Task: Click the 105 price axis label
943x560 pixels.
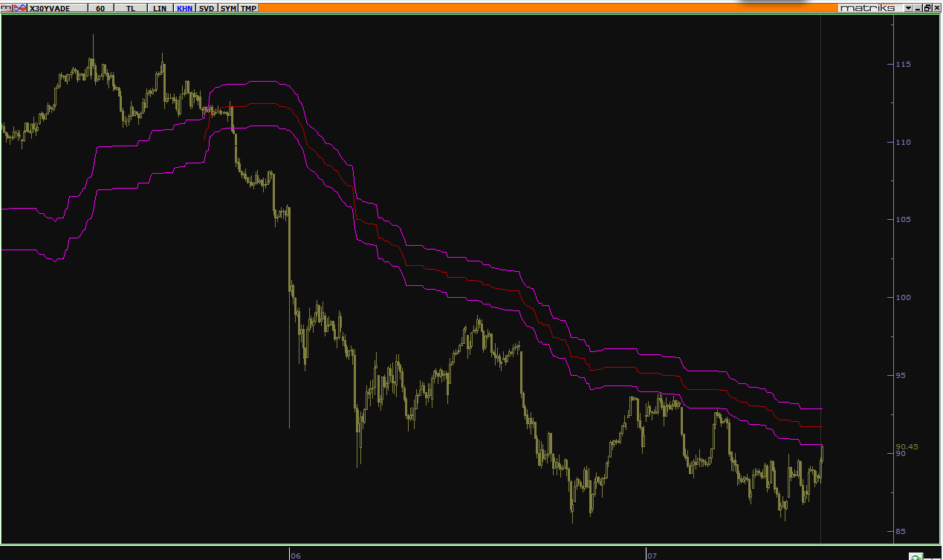Action: [903, 220]
